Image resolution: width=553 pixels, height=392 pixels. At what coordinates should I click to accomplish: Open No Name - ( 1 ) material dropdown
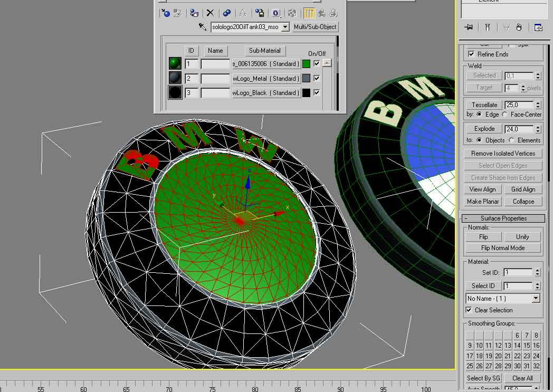536,299
